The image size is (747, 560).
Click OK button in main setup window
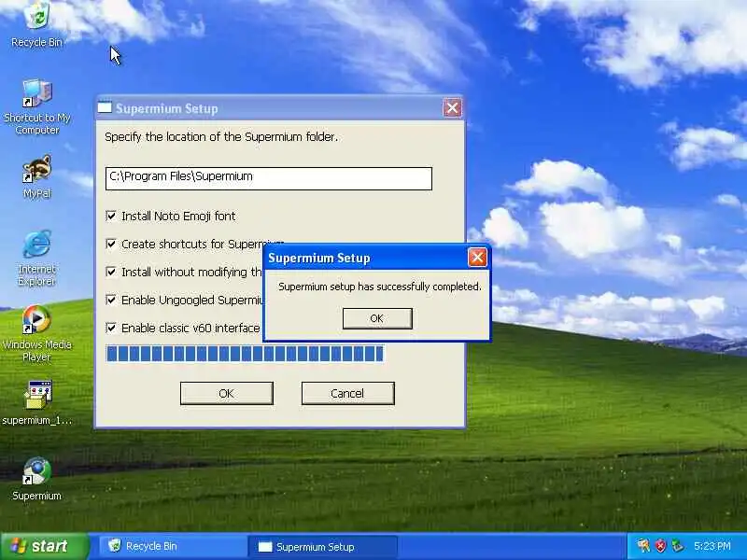(x=227, y=393)
